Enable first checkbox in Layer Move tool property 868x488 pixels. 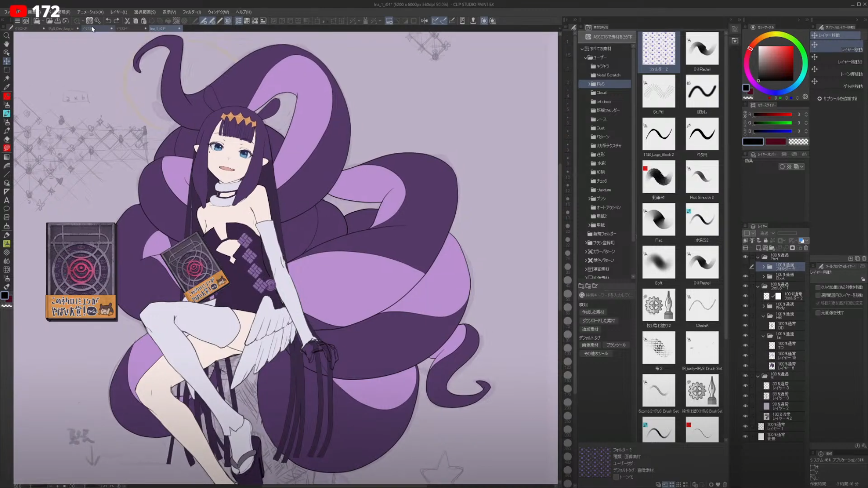818,287
